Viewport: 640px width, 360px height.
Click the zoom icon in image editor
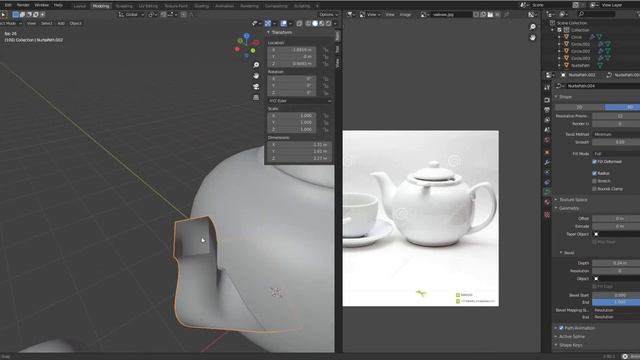click(532, 27)
